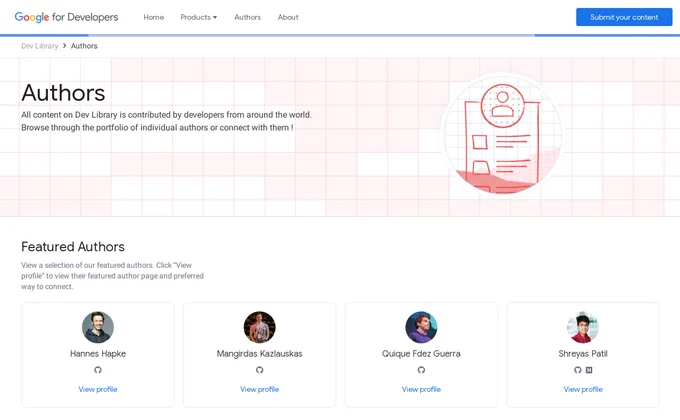Go to the Home nav item
680x420 pixels.
click(x=154, y=17)
